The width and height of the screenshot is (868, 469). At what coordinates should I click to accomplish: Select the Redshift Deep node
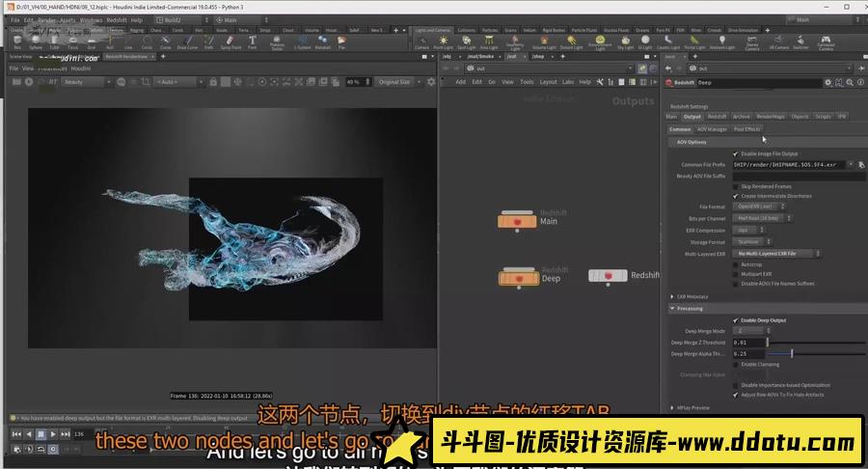point(519,277)
